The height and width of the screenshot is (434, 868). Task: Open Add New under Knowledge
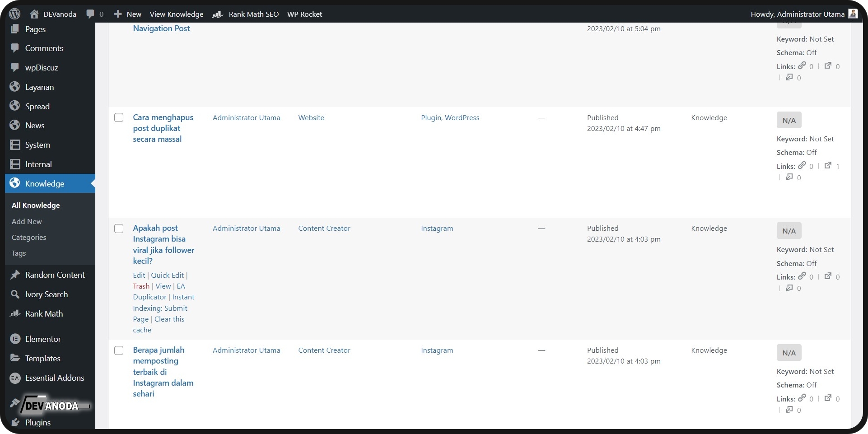tap(27, 221)
